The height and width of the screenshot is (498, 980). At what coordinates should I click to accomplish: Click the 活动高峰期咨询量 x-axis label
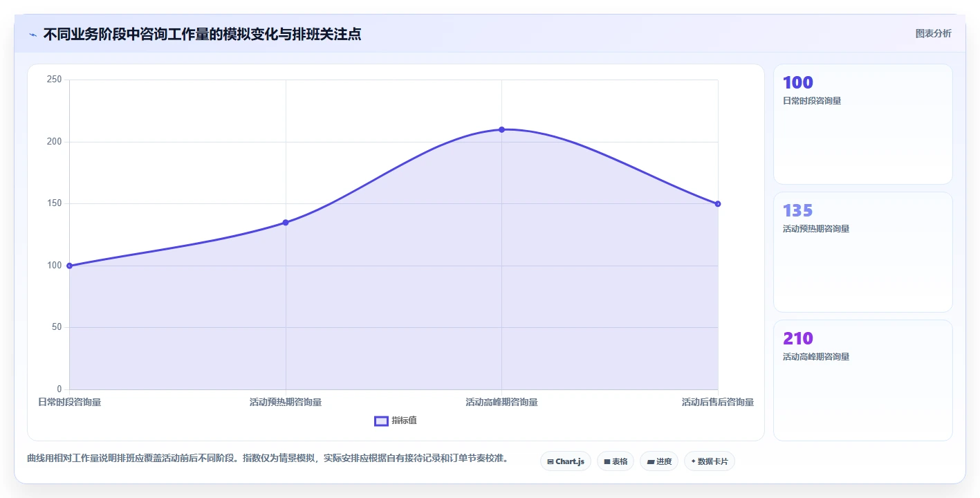tap(502, 402)
